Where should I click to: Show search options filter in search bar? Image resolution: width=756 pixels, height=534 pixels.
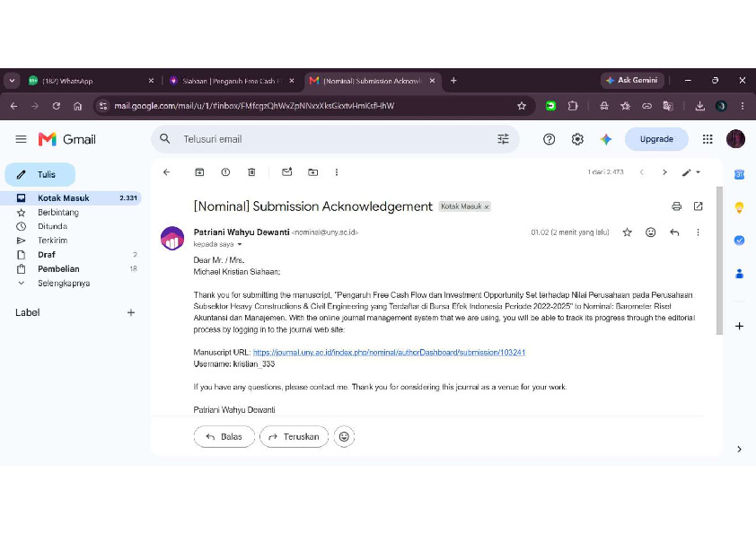click(x=503, y=139)
